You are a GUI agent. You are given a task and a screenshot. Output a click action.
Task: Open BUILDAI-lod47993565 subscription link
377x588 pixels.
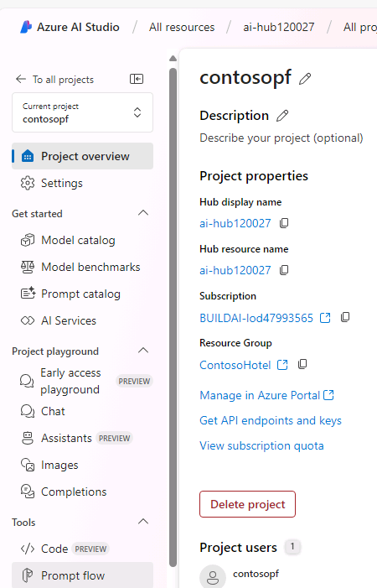coord(256,318)
